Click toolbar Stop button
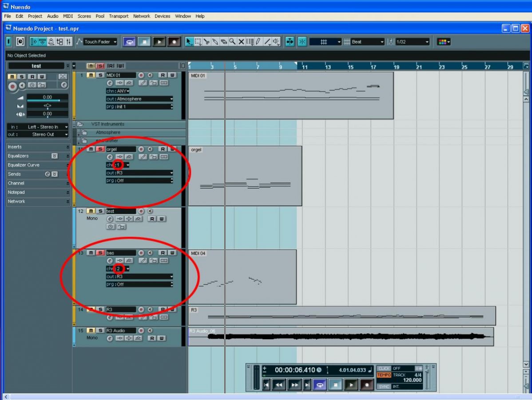The height and width of the screenshot is (400, 532). point(144,42)
